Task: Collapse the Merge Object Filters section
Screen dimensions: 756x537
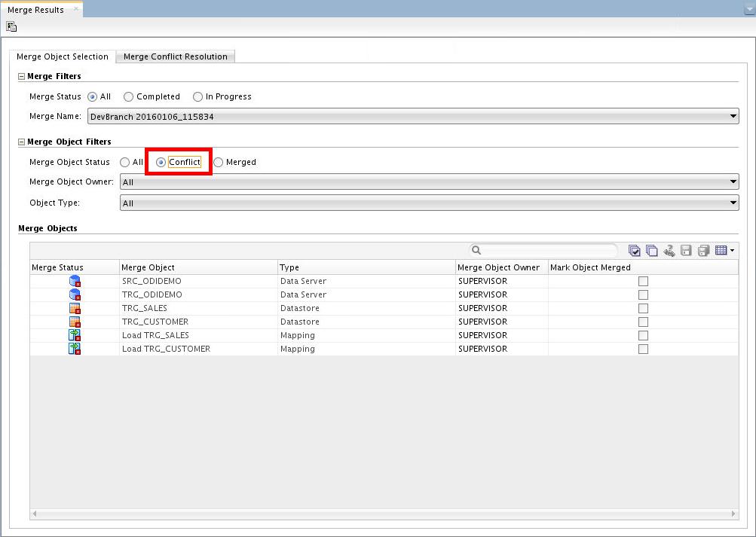Action: tap(21, 142)
